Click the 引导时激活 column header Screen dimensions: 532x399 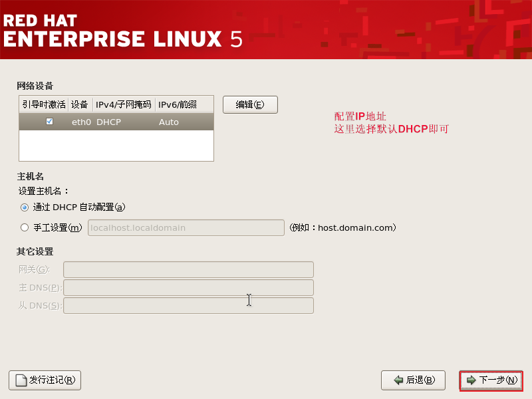tap(44, 104)
